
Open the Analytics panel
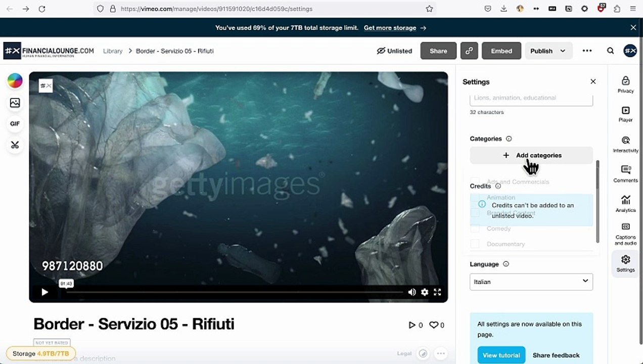click(x=625, y=204)
